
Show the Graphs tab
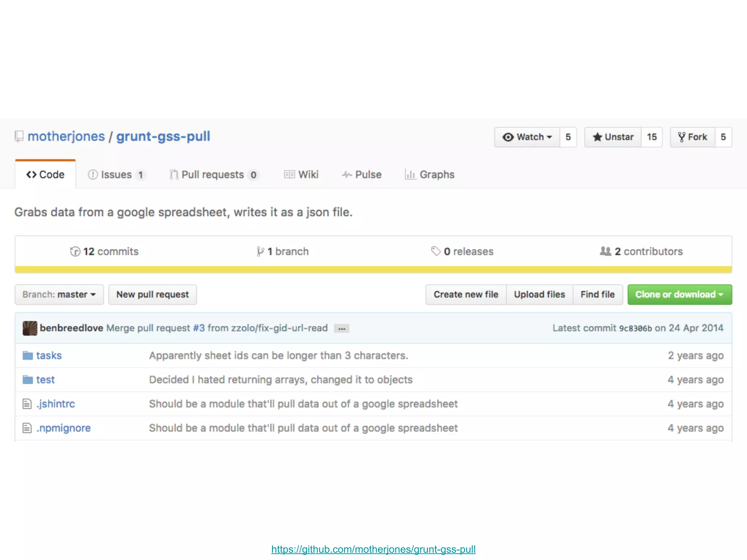(430, 175)
